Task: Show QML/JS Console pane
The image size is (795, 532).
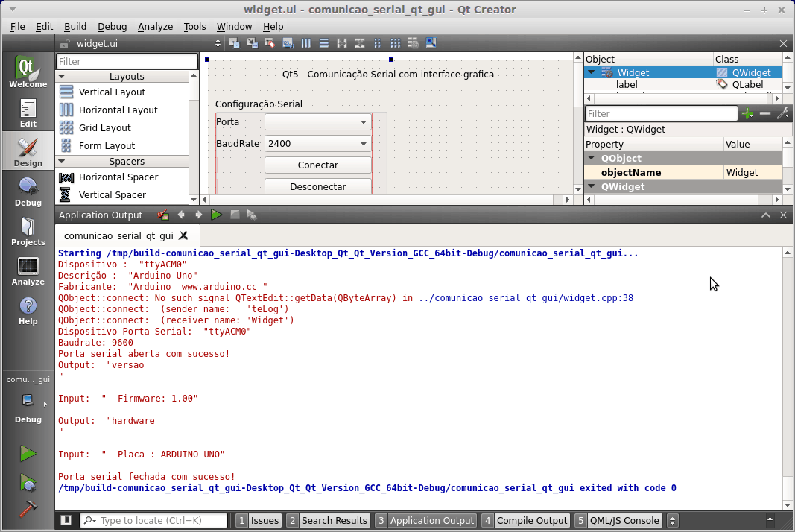Action: pyautogui.click(x=618, y=520)
